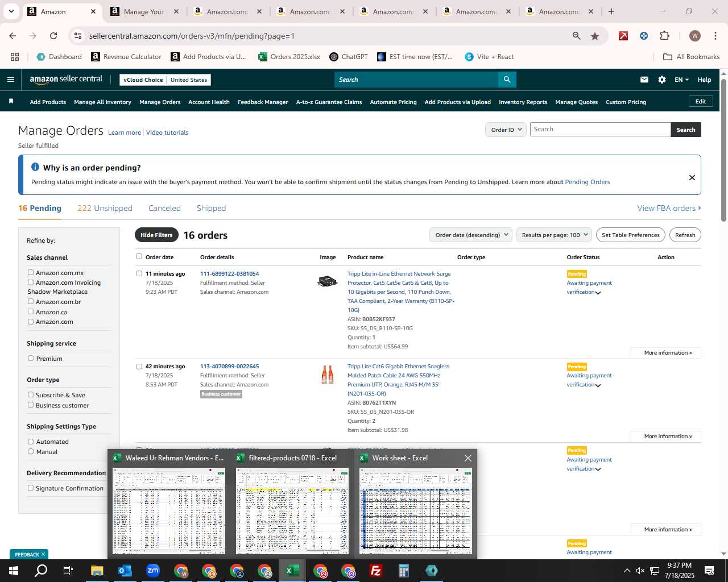Check the Amazon.com.br filter
Screen dimensions: 728x582
coord(31,302)
